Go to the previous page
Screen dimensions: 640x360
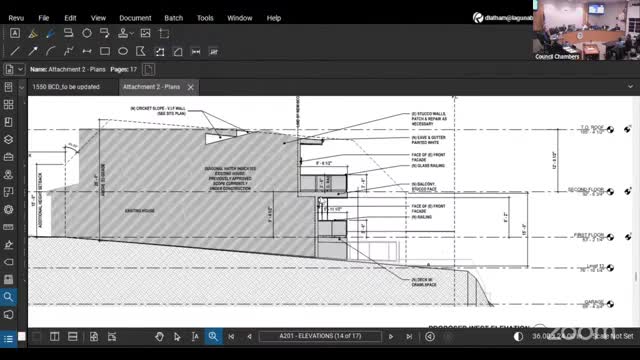click(x=249, y=336)
